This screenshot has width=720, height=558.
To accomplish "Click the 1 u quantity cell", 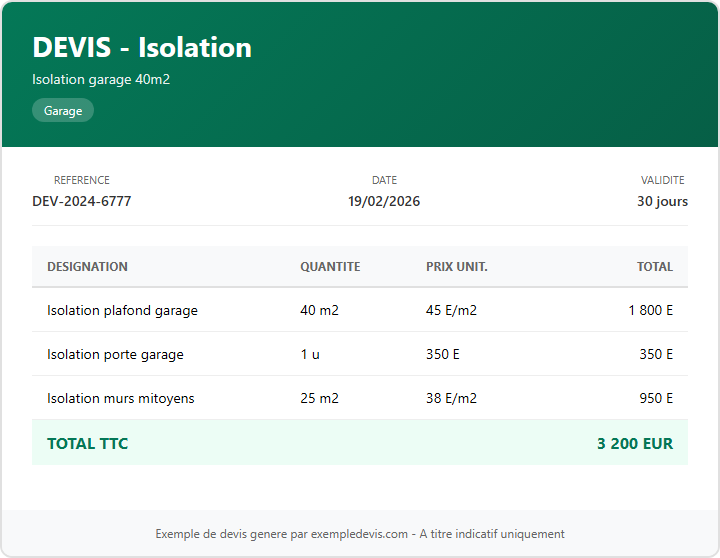I will tap(310, 354).
